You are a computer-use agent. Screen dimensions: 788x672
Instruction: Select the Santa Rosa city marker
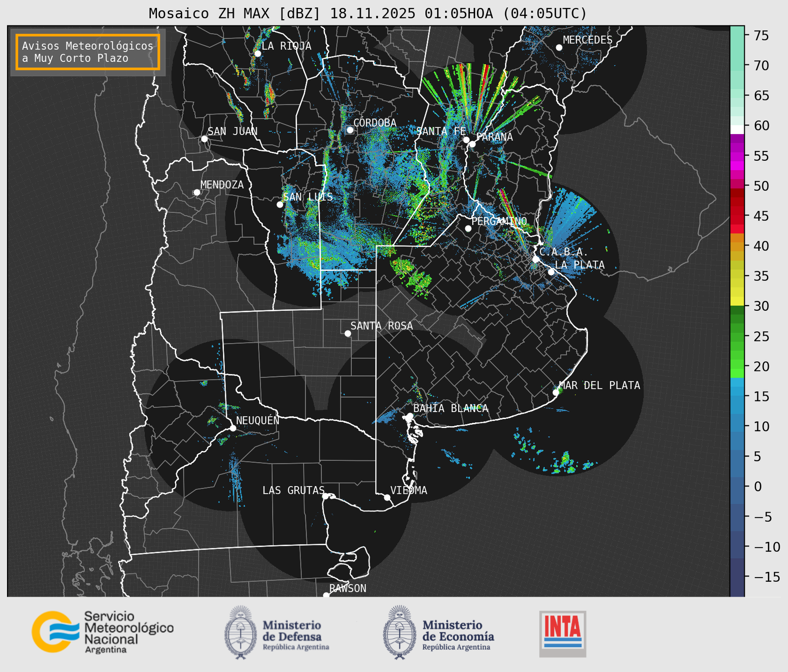click(348, 334)
